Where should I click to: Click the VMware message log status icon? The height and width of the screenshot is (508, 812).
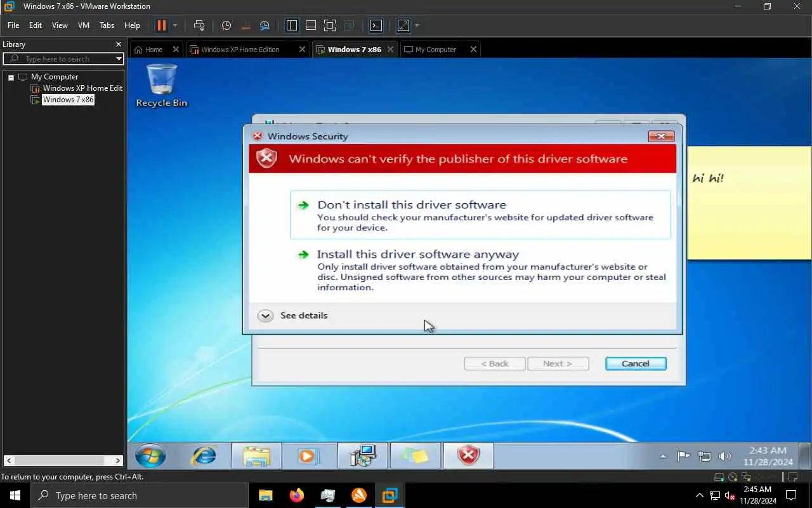coord(792,478)
